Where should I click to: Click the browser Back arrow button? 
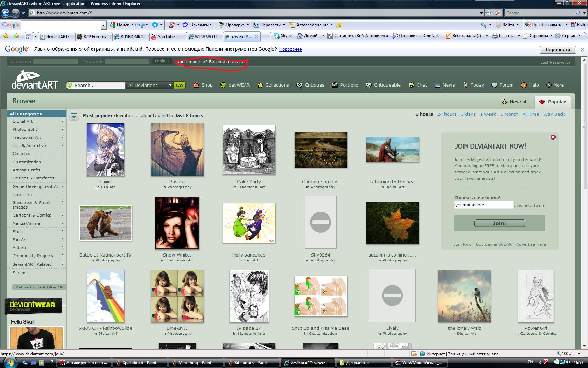pyautogui.click(x=5, y=13)
